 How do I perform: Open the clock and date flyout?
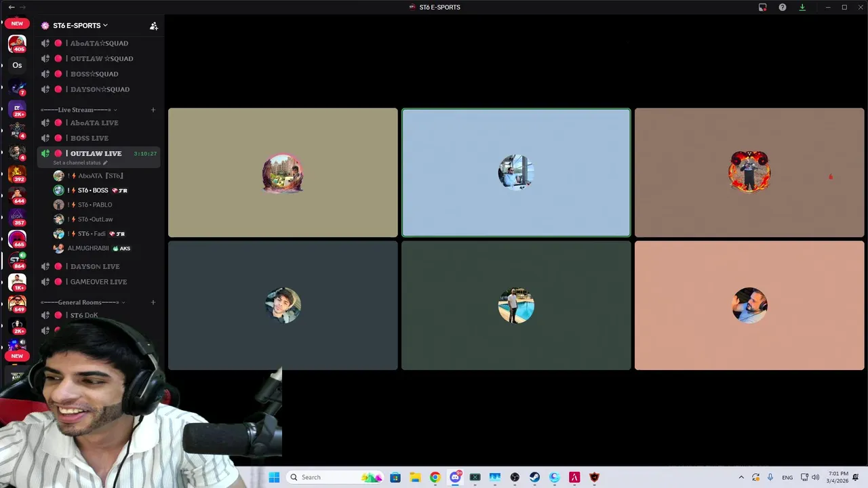(837, 477)
